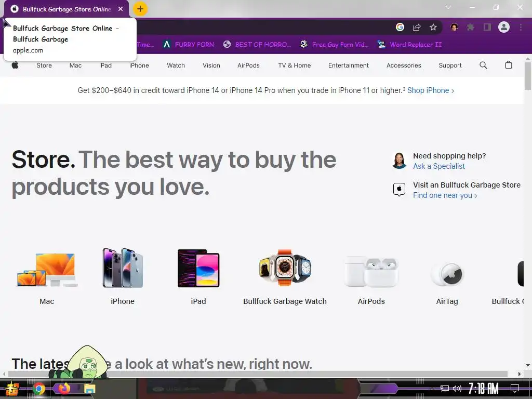Show hidden tray icons chevron
The width and height of the screenshot is (532, 399).
pyautogui.click(x=432, y=389)
